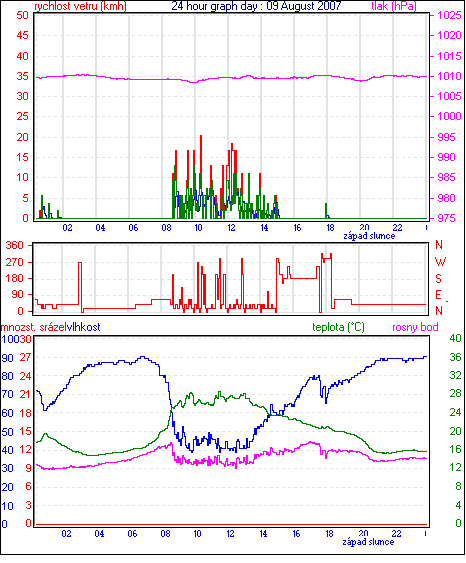Click the 'západ slunce' label under the wind chart

pos(369,236)
